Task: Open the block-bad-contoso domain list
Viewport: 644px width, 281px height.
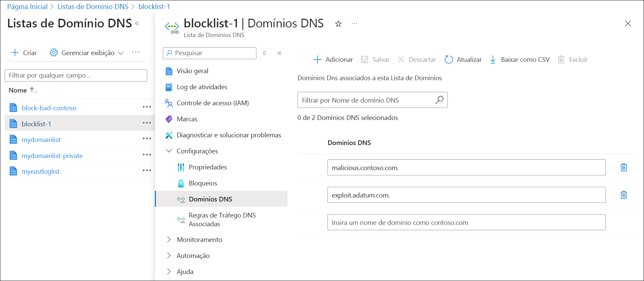Action: 49,108
